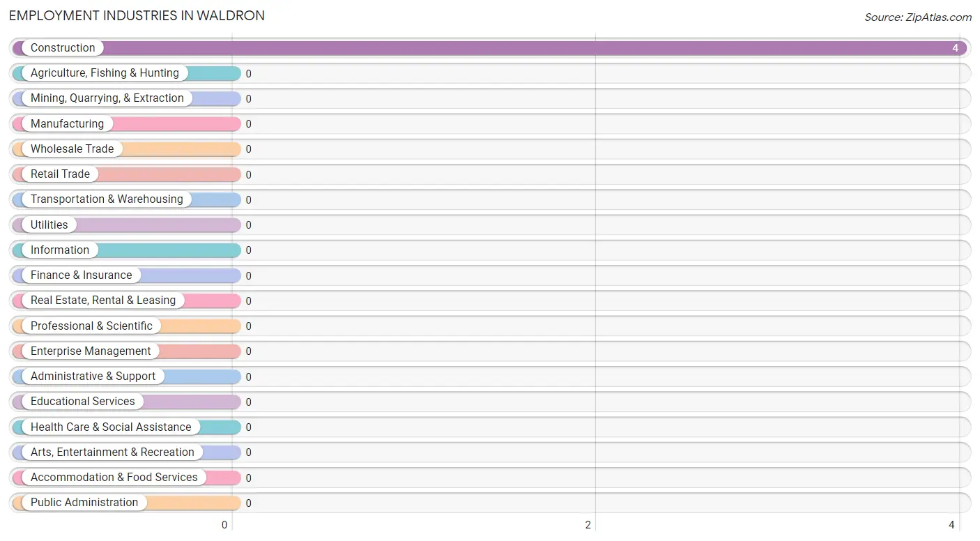Click the Manufacturing bar label

pos(67,124)
